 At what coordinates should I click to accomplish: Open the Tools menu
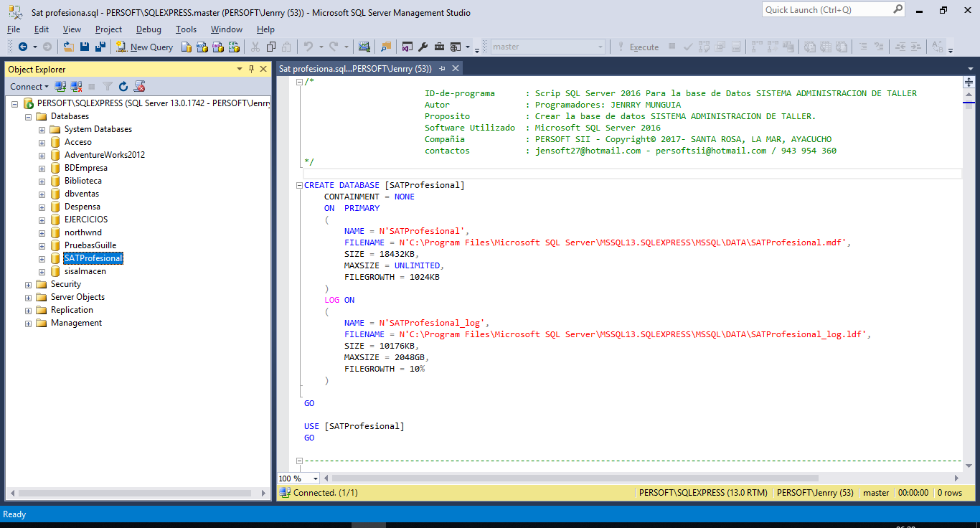tap(186, 29)
